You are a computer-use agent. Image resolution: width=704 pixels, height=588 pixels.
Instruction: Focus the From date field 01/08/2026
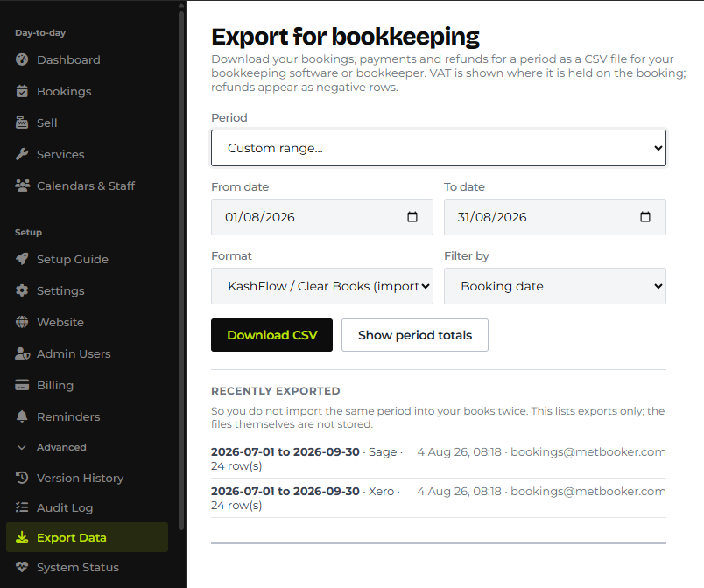pos(322,217)
